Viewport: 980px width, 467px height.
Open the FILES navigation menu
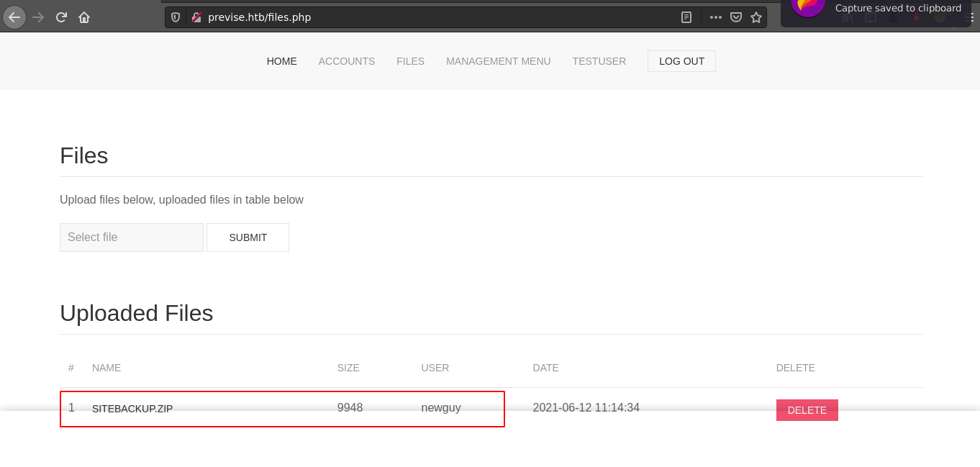point(410,61)
